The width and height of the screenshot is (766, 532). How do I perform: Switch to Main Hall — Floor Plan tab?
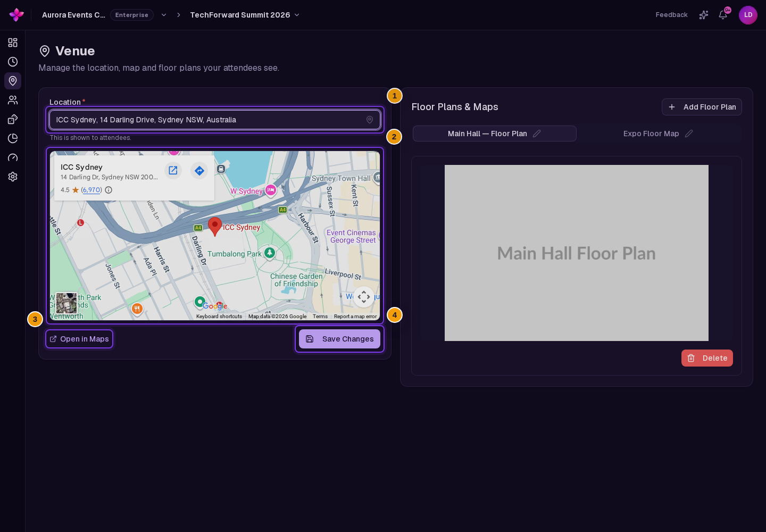point(494,134)
